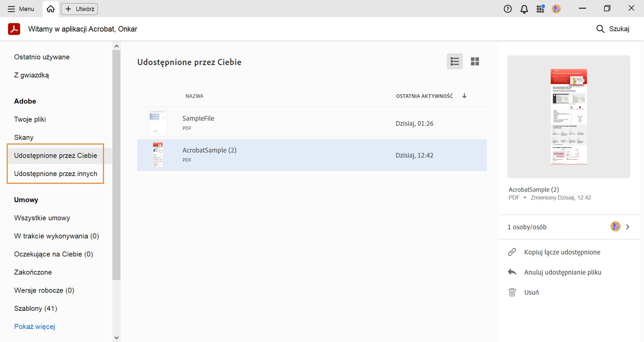
Task: Click the plus Utwórz button
Action: pyautogui.click(x=79, y=9)
